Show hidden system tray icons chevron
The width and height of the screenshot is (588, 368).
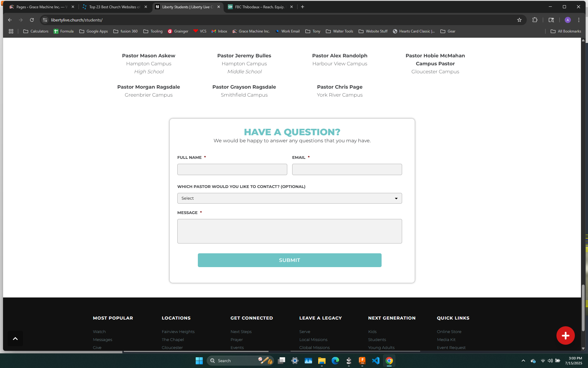click(523, 361)
